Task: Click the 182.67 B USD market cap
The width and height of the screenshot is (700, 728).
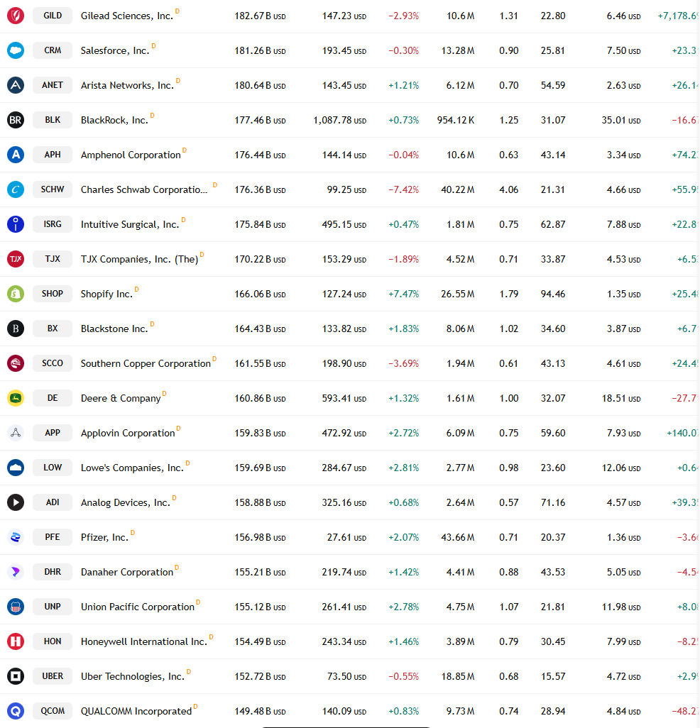Action: (260, 16)
